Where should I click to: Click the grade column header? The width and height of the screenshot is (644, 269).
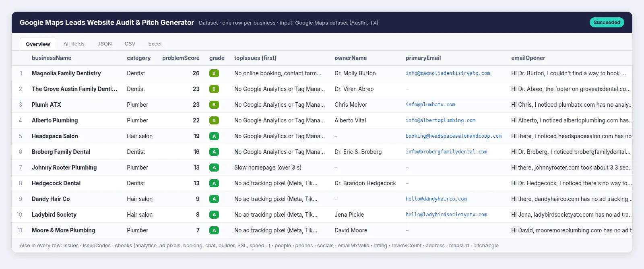click(x=217, y=58)
